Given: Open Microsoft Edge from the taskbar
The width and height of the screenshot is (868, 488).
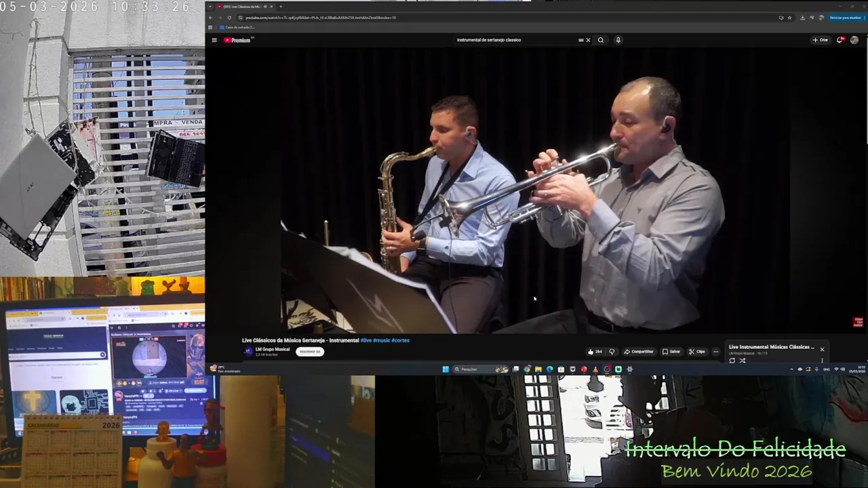Looking at the screenshot, I should 550,369.
